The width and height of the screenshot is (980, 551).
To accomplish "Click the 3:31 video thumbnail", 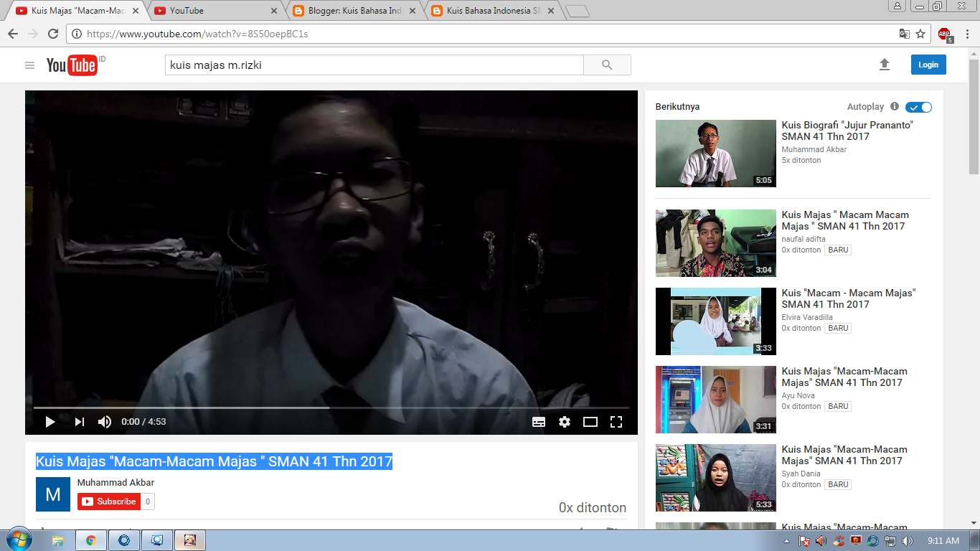I will 716,400.
